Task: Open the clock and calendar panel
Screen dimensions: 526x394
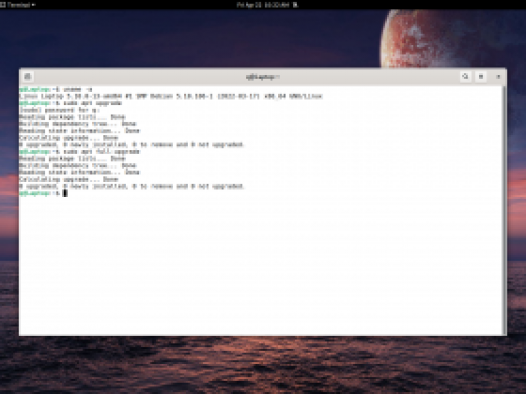Action: coord(263,5)
